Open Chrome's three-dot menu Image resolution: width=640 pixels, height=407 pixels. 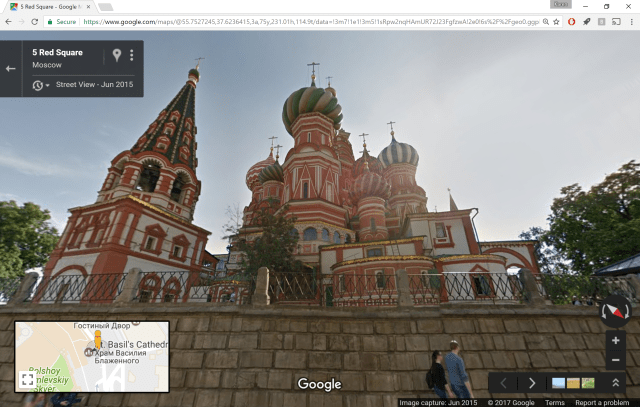click(629, 21)
